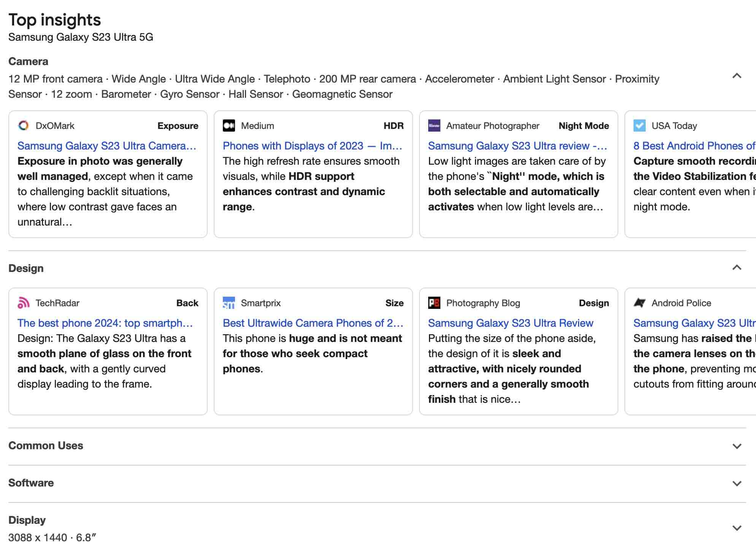Click the Photography Blog source name

[483, 303]
